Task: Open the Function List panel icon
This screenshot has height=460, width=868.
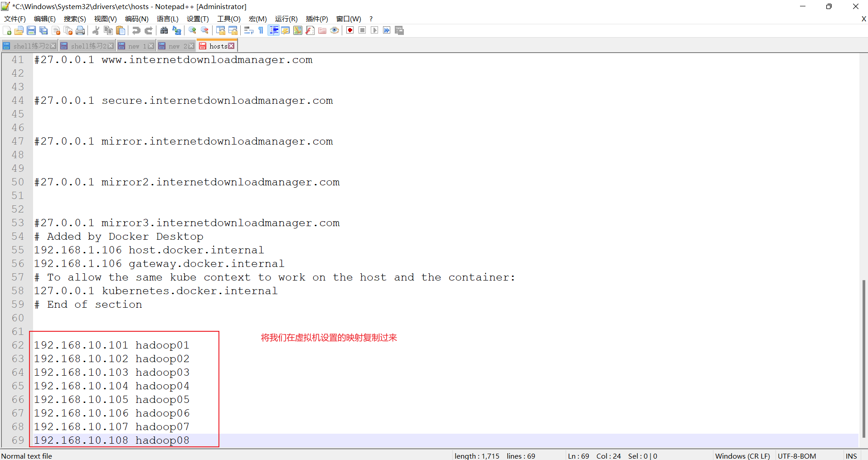Action: coord(310,30)
